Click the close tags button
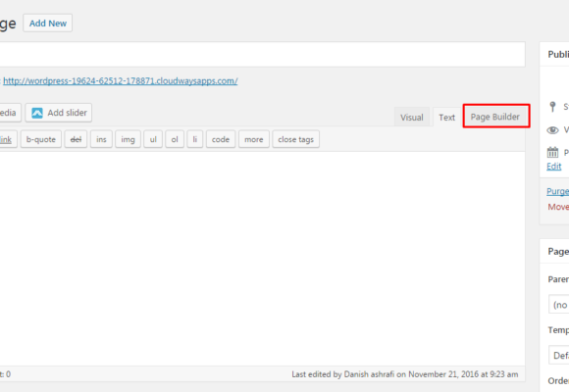The height and width of the screenshot is (392, 569). (295, 139)
